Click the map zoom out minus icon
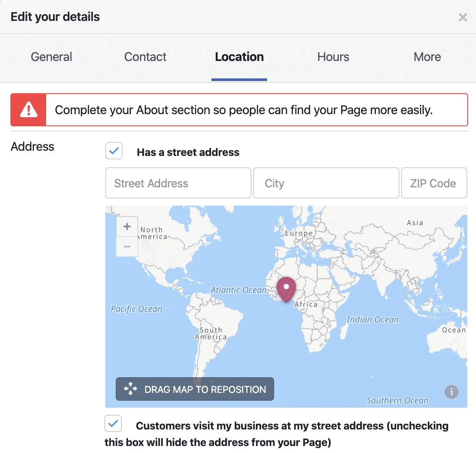The image size is (476, 453). pos(127,247)
